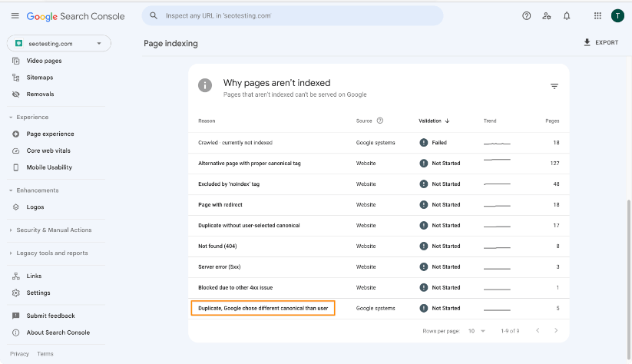Open the user account avatar

click(617, 15)
